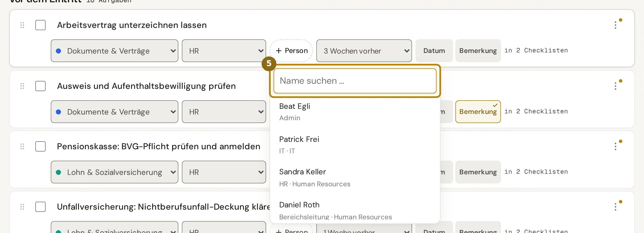Viewport: 644px width, 233px height.
Task: Open the three-dot menu for Unfallversicherung task
Action: pyautogui.click(x=616, y=207)
